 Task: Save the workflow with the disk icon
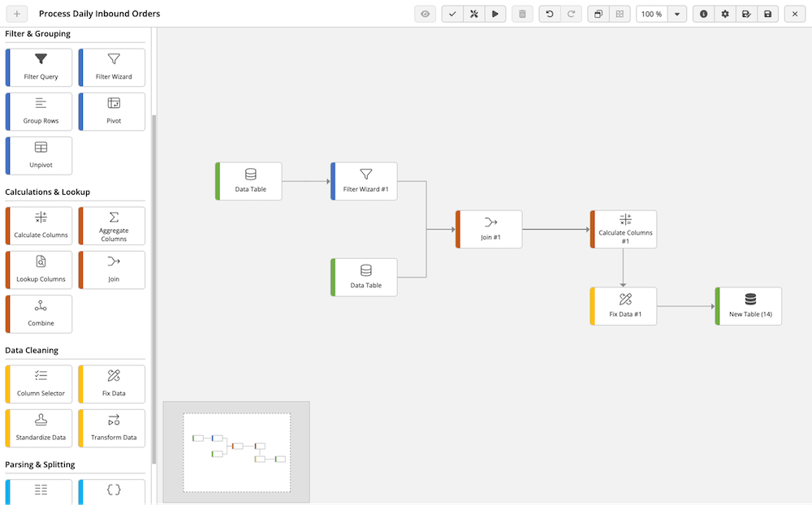[768, 14]
